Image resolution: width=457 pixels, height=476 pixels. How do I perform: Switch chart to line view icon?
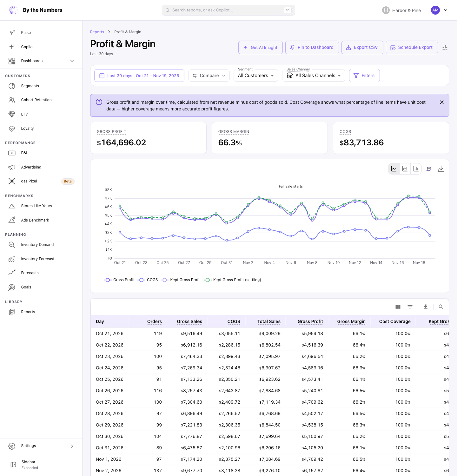point(394,169)
